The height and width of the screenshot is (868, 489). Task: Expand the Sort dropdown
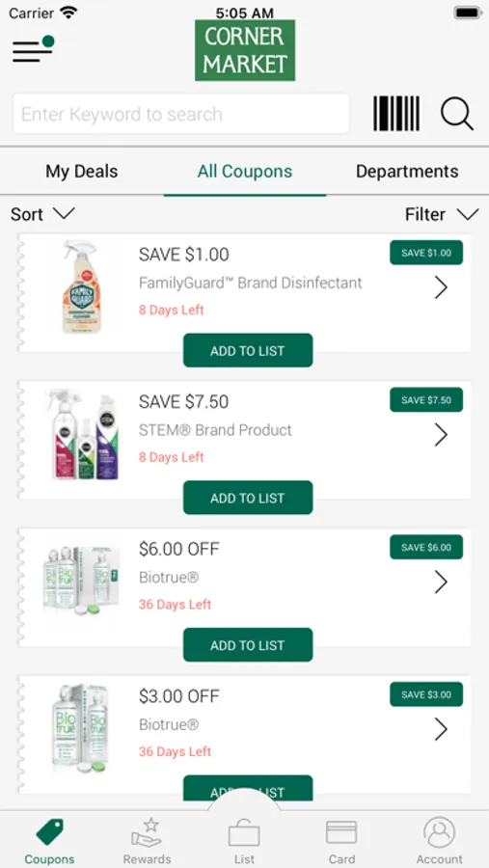coord(42,214)
